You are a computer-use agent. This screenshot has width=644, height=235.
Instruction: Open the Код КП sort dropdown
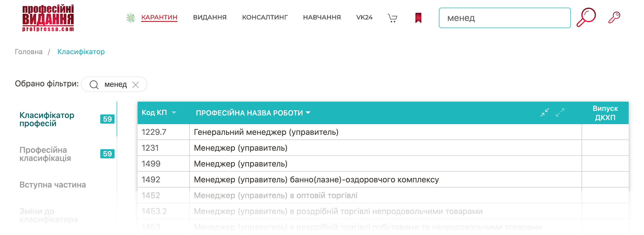tap(174, 113)
